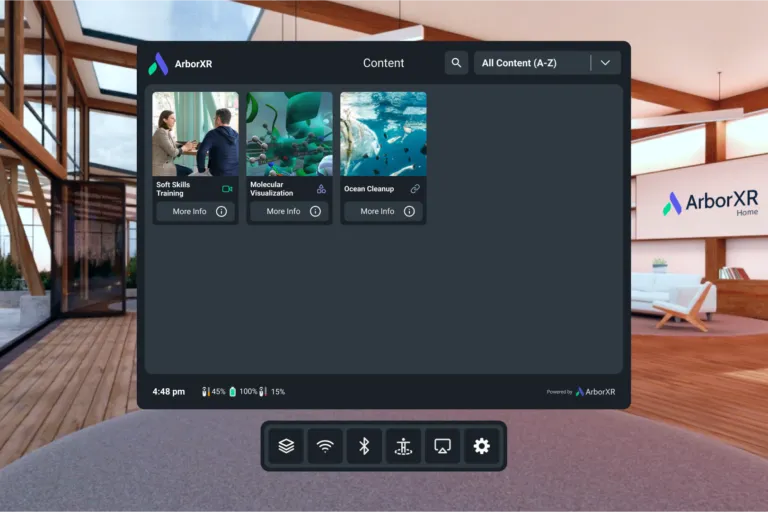Image resolution: width=768 pixels, height=512 pixels.
Task: Open the content library layers icon in dock
Action: 286,446
